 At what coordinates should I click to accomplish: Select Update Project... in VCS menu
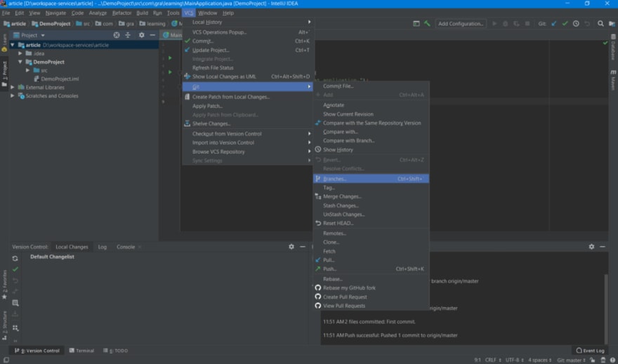248,50
